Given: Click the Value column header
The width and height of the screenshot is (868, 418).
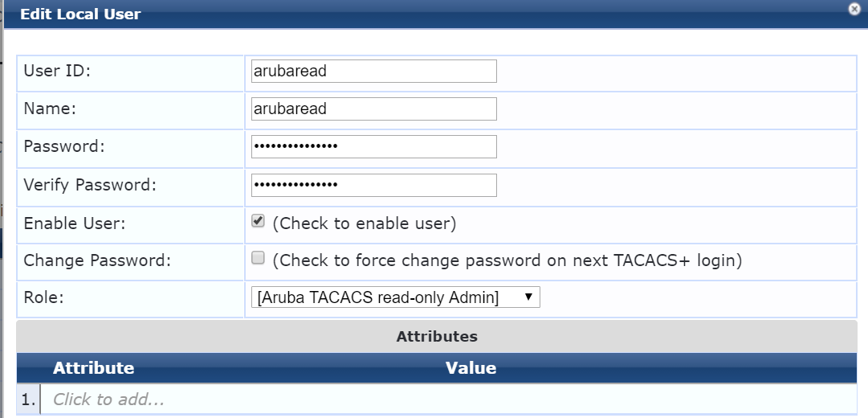Looking at the screenshot, I should 471,368.
